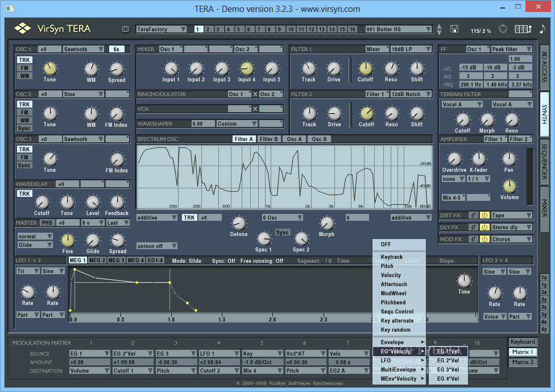The width and height of the screenshot is (555, 392).
Task: Open the MOD FX editor 'e' icon
Action: pyautogui.click(x=473, y=239)
